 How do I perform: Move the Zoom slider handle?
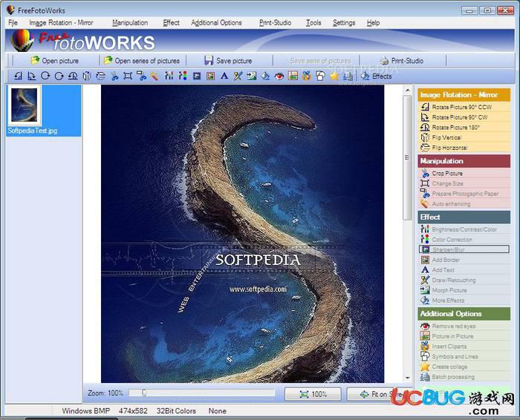[x=144, y=393]
